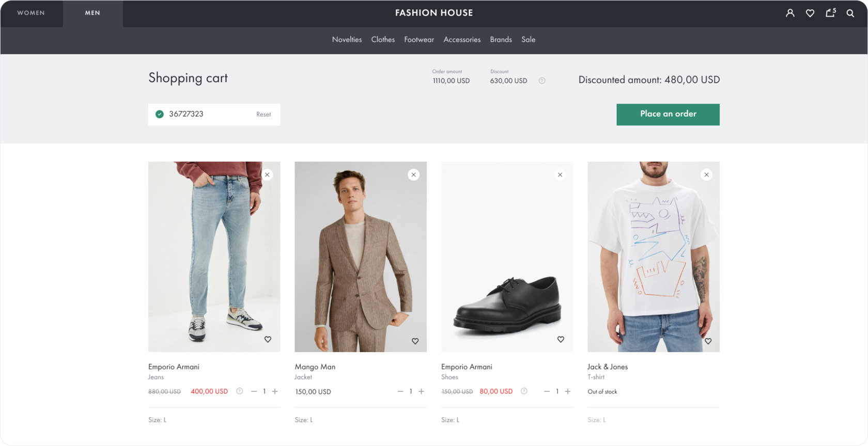Open the brown jacket product image

(361, 257)
